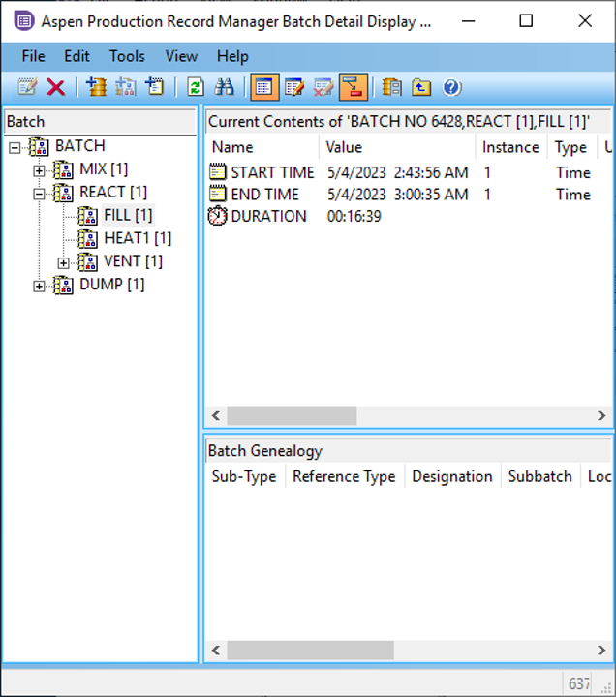Click the BATCH root node icon
This screenshot has width=616, height=697.
point(39,146)
